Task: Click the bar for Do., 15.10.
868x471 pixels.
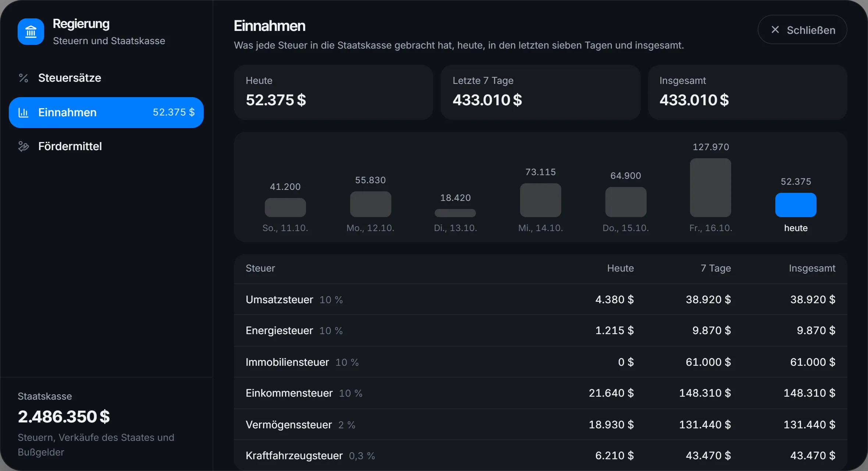Action: click(x=626, y=202)
